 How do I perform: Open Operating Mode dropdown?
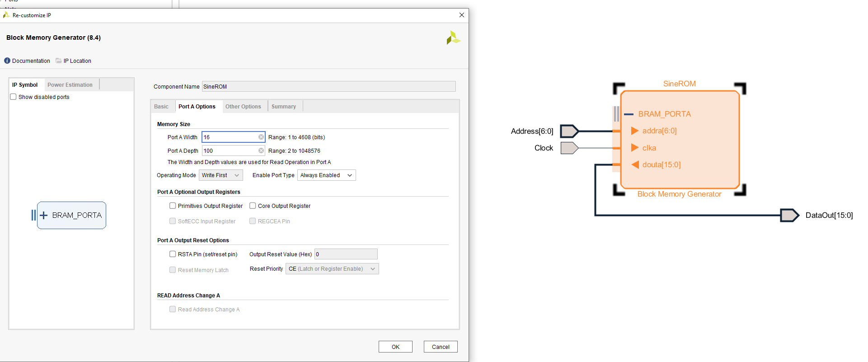pos(221,175)
